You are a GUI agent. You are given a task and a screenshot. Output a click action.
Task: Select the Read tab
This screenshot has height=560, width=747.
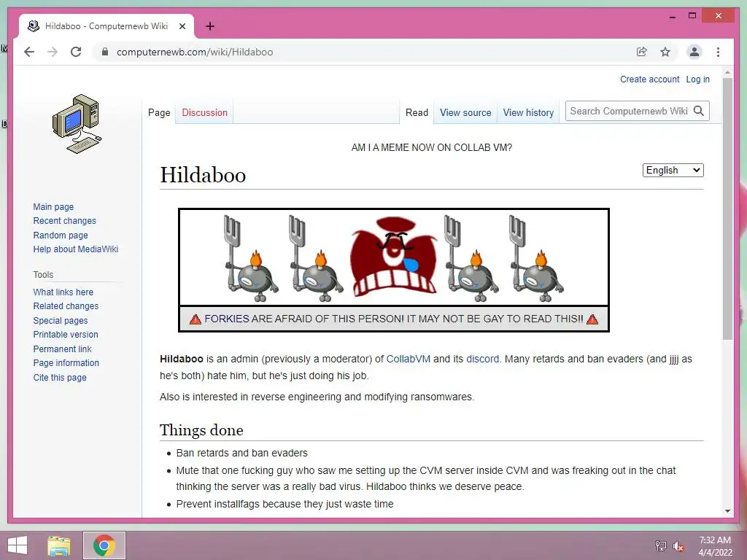click(417, 113)
